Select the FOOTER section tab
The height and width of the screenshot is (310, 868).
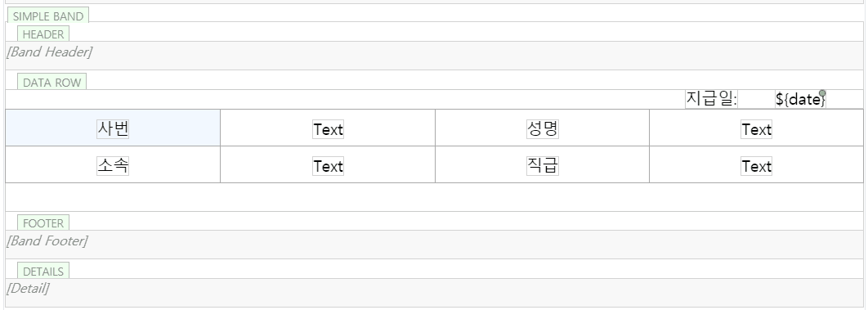pos(43,223)
